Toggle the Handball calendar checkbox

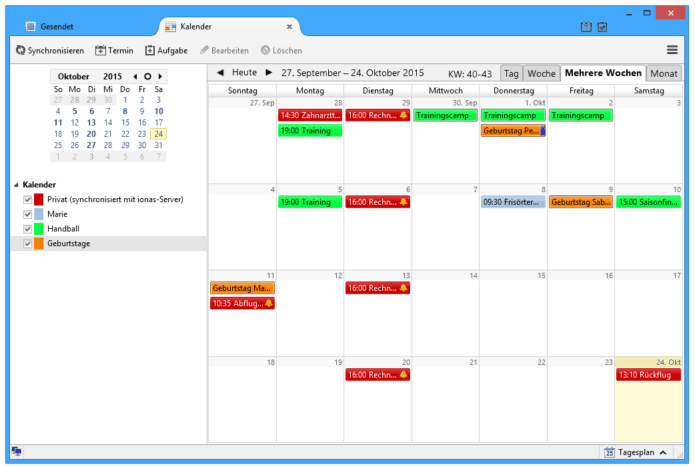coord(28,229)
